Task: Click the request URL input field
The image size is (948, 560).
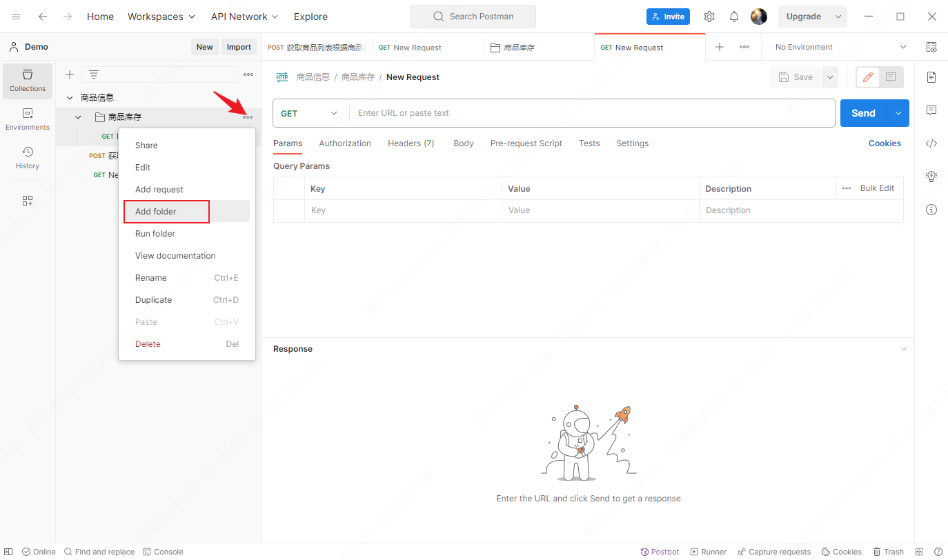Action: point(592,113)
